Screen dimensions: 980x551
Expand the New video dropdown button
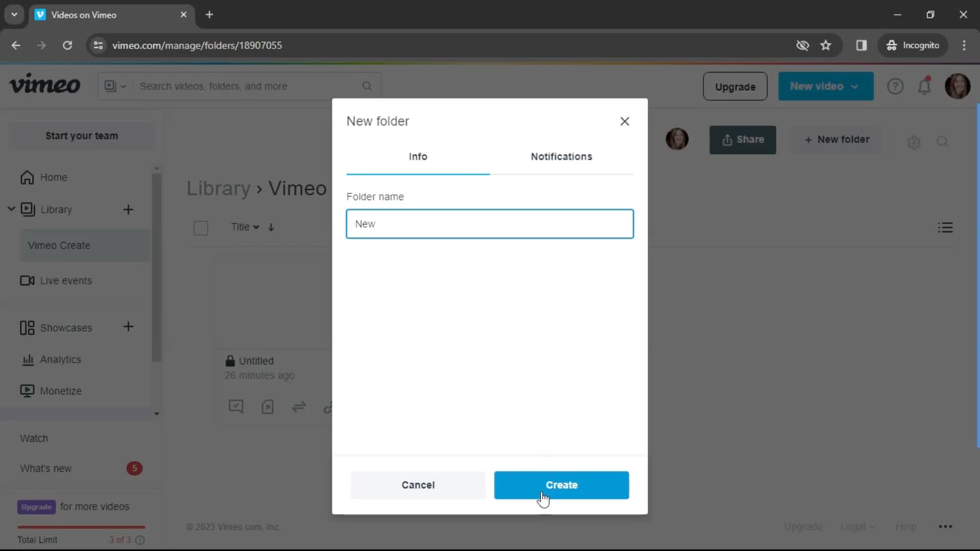pyautogui.click(x=856, y=86)
